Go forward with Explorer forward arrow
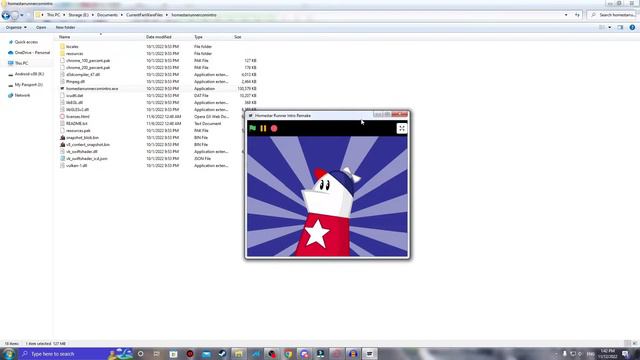 (x=15, y=15)
